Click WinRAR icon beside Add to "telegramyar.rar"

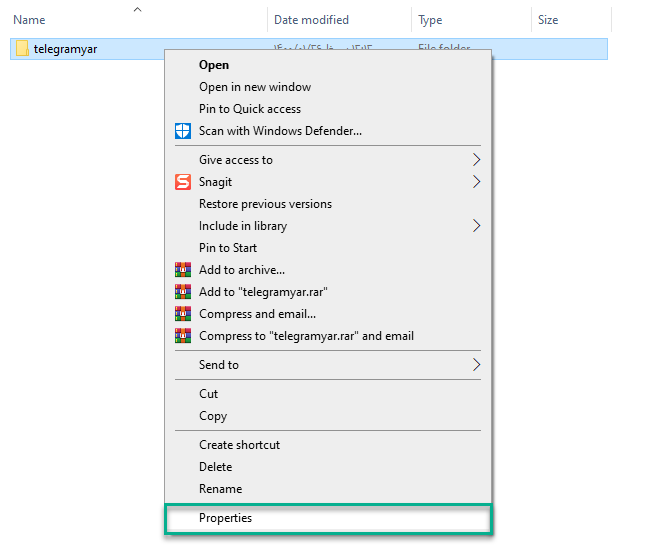182,292
